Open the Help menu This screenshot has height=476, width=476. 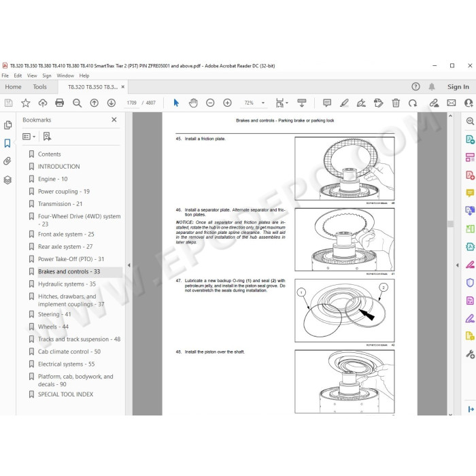point(84,75)
